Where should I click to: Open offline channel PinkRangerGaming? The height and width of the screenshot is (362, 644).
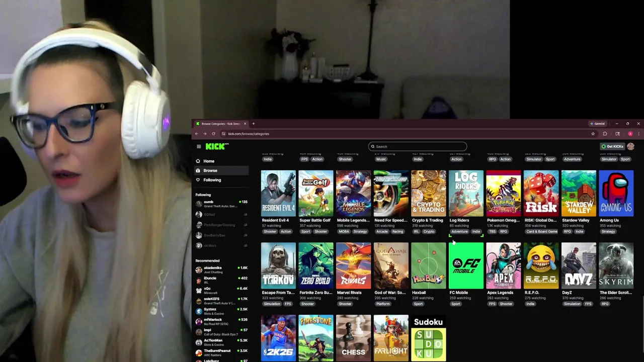[x=221, y=225]
